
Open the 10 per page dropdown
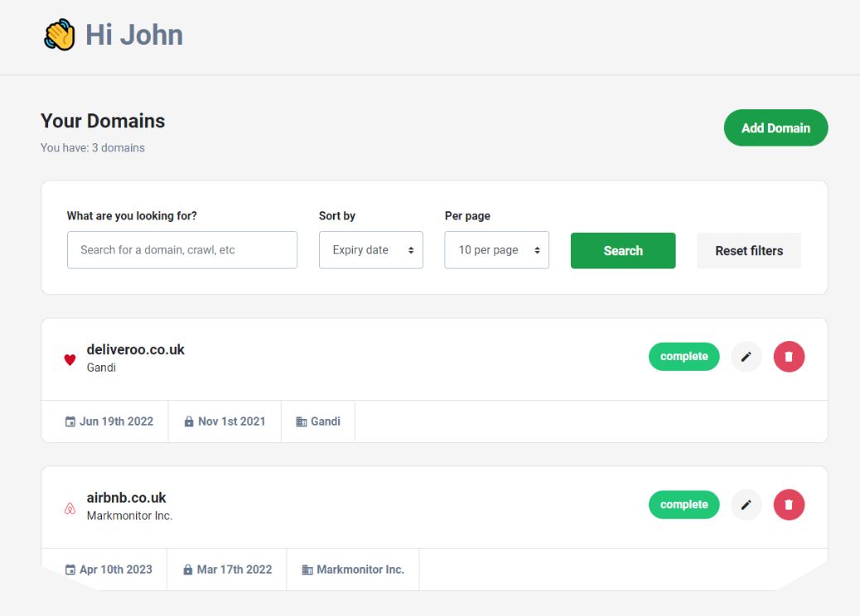(x=496, y=249)
